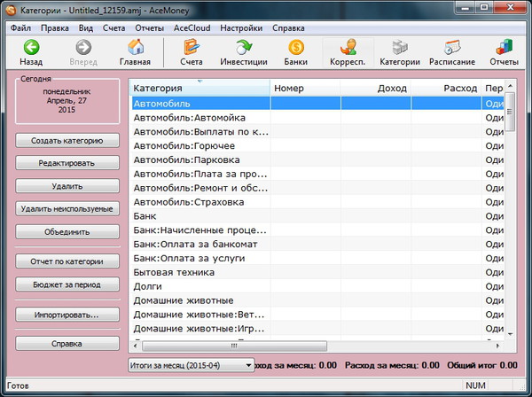Open the Schedule (Расписание) toolbar icon
Screen dimensions: 532x397
click(x=452, y=48)
